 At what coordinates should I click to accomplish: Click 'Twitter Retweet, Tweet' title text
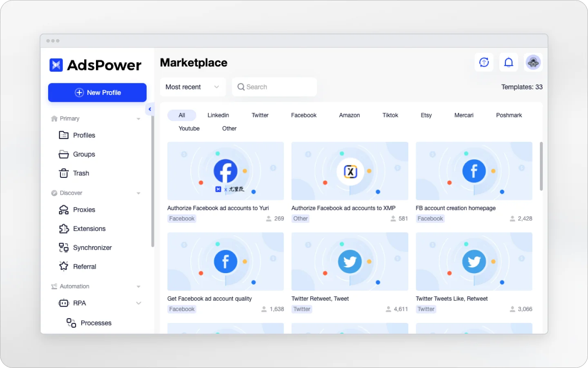pyautogui.click(x=320, y=299)
